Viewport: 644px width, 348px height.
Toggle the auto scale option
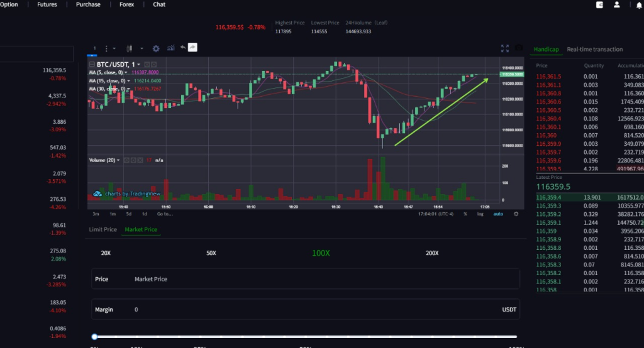click(x=498, y=214)
